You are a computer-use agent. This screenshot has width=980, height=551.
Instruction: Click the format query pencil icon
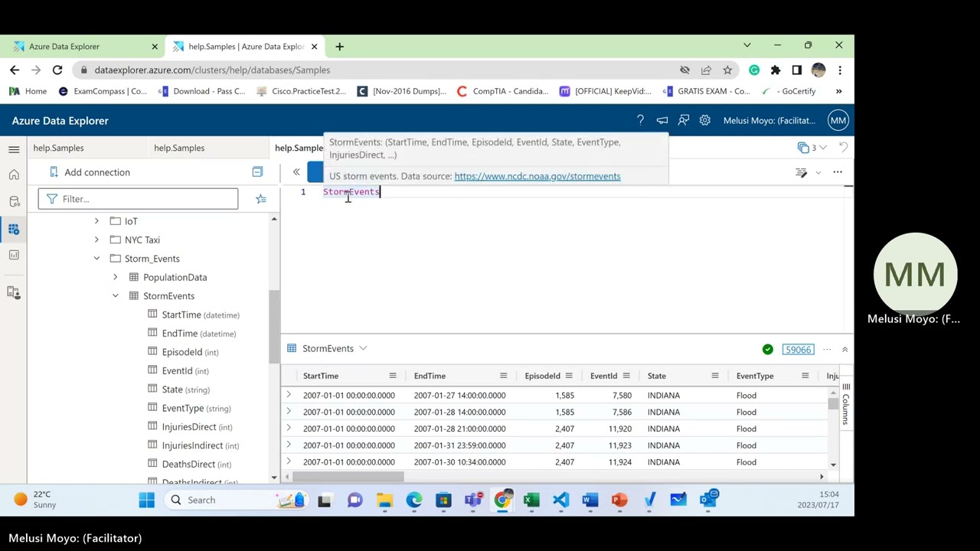click(802, 172)
